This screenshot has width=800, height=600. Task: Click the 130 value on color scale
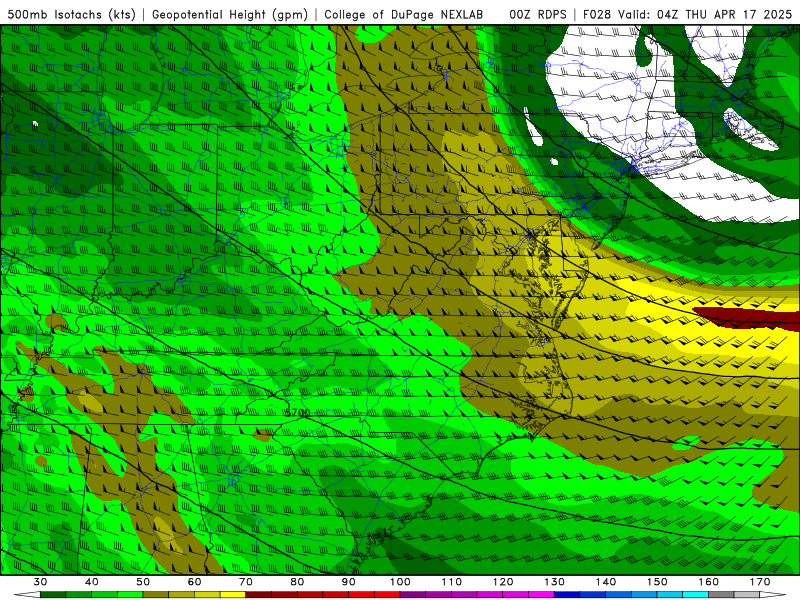554,582
